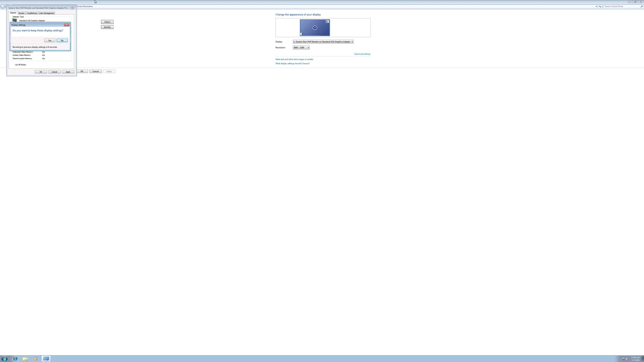Click the volume tray icon
This screenshot has width=644, height=362.
(627, 359)
